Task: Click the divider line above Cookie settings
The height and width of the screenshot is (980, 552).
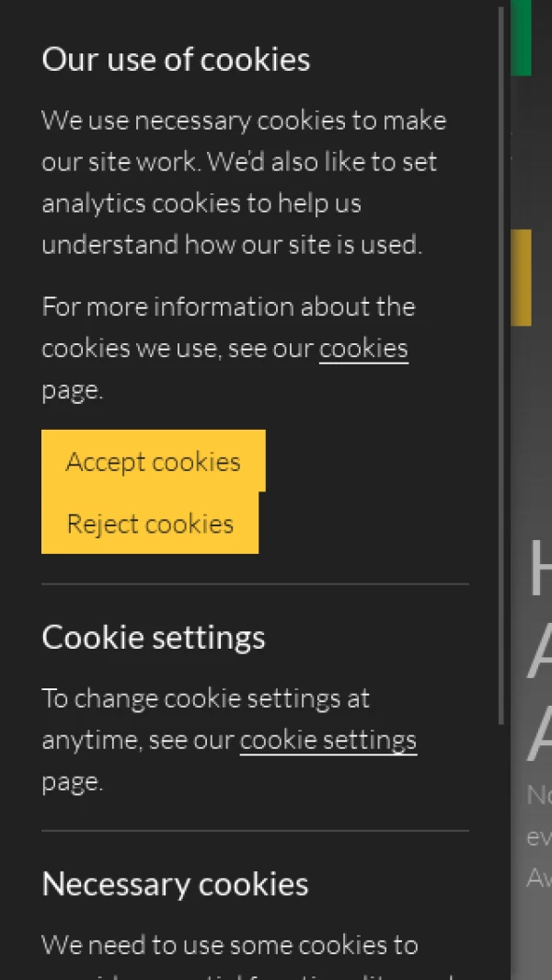Action: point(255,584)
